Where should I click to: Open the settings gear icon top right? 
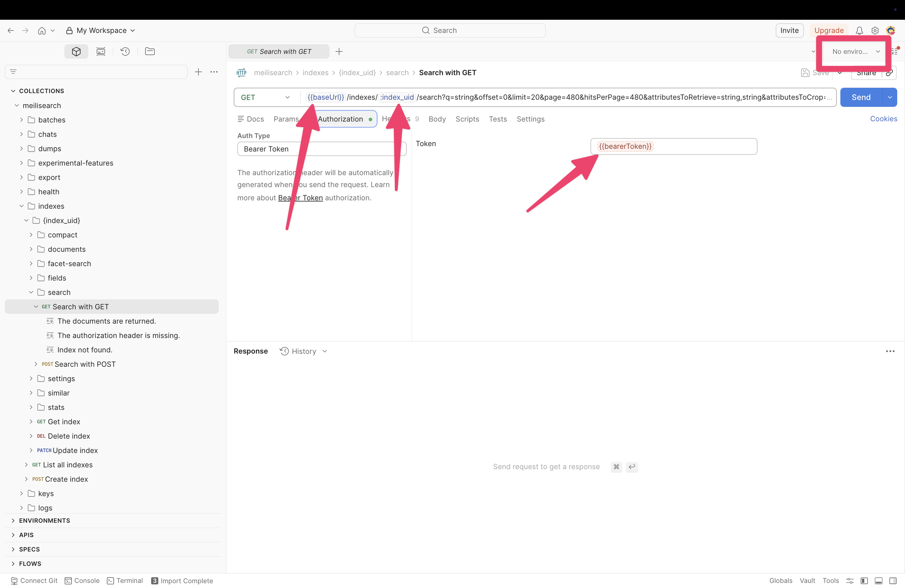(x=875, y=31)
